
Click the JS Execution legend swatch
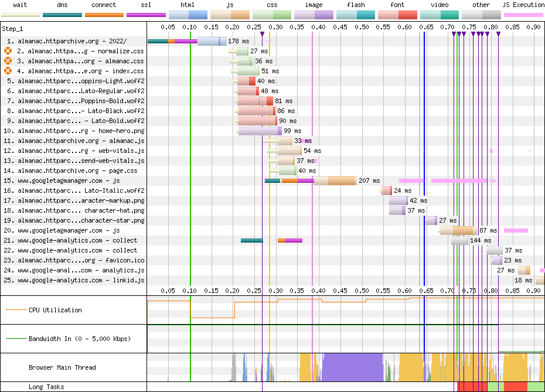coord(523,14)
